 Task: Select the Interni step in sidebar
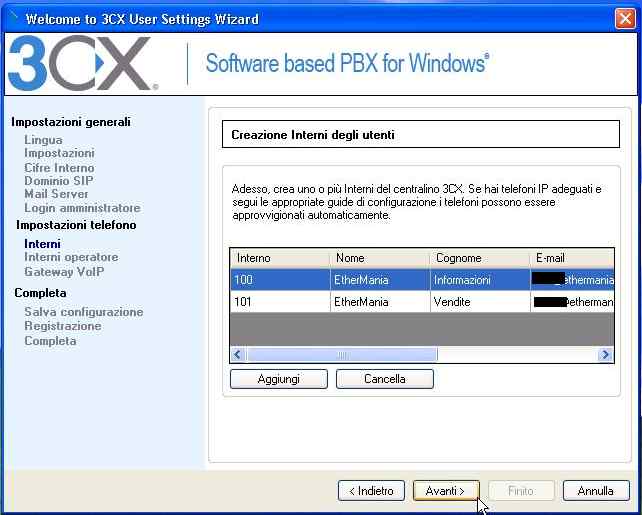(43, 244)
